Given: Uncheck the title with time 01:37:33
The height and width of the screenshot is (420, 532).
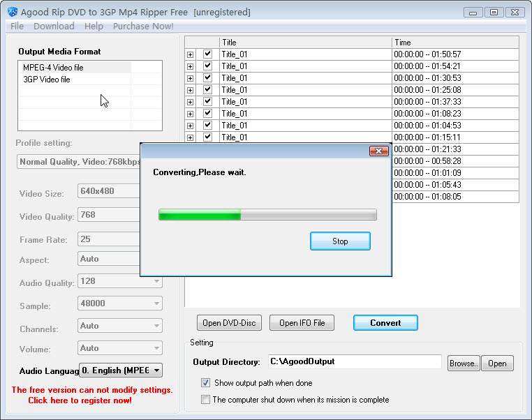Looking at the screenshot, I should [207, 101].
